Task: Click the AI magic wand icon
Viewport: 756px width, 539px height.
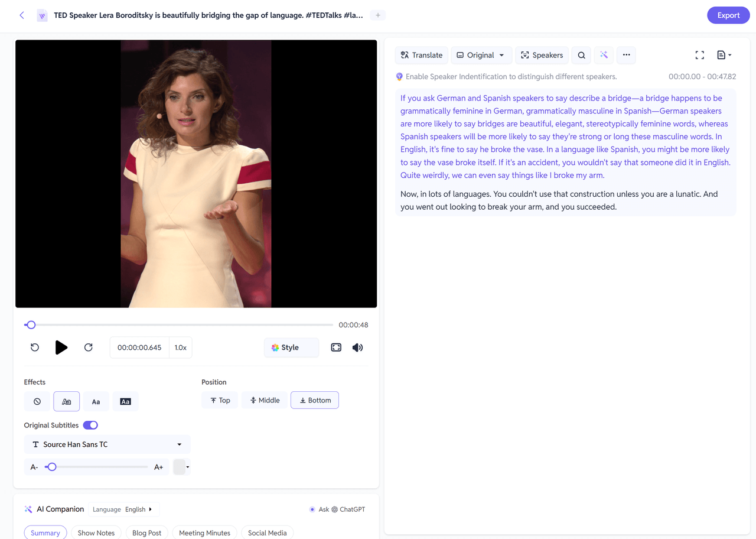Action: click(604, 55)
